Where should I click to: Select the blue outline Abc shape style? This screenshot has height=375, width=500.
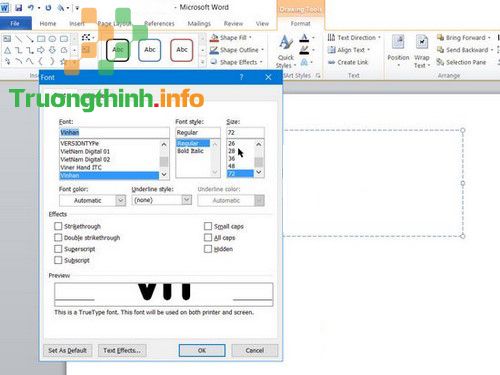[x=149, y=50]
